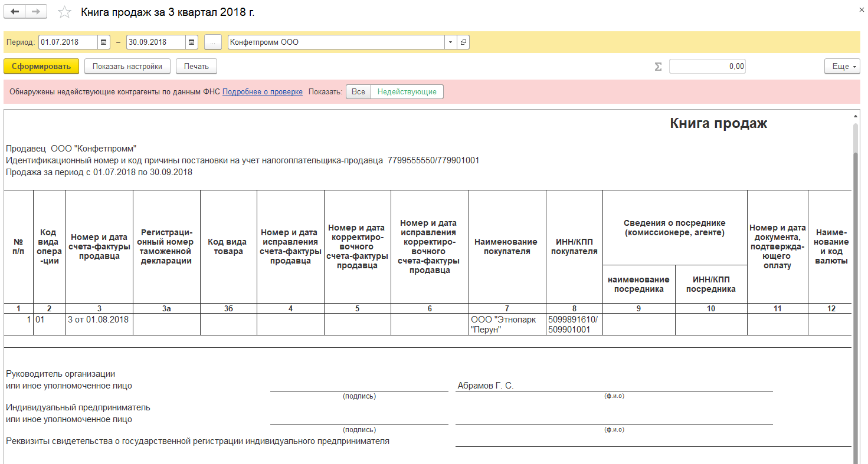This screenshot has height=464, width=868.
Task: Click the № п/п column header
Action: 18,246
